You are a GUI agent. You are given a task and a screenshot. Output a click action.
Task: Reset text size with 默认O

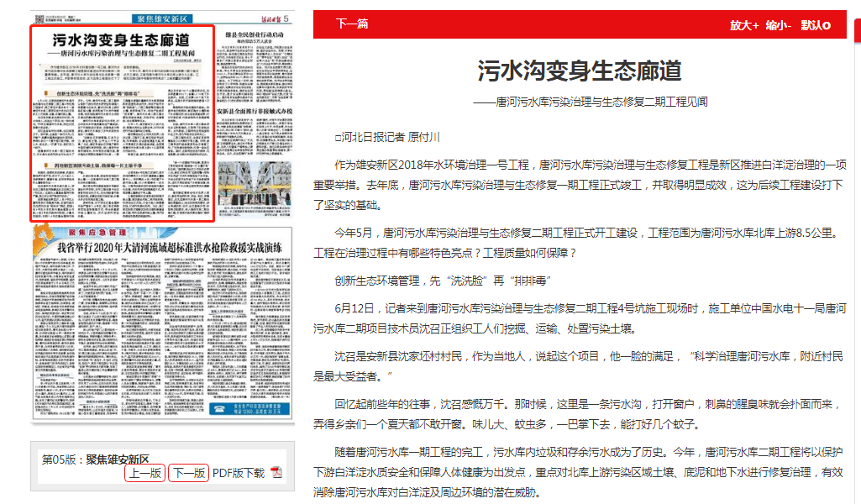coord(815,25)
